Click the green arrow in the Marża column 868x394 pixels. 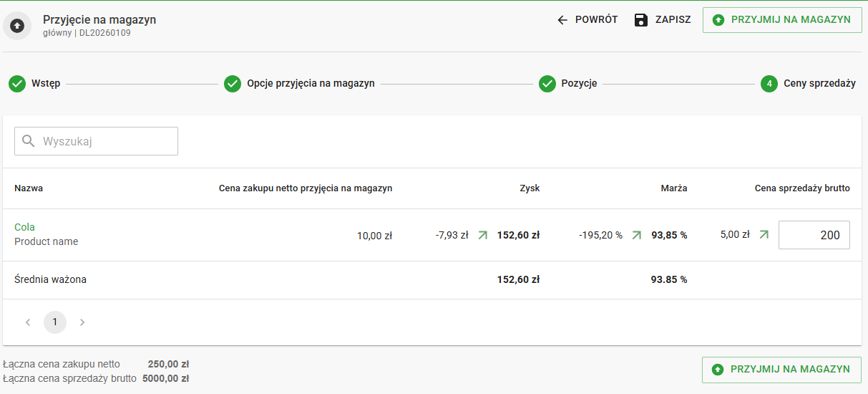(636, 235)
